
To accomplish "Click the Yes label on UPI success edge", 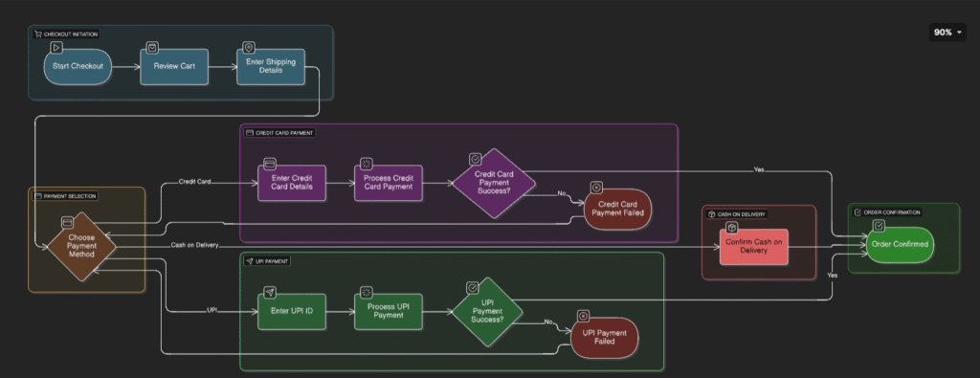I will (833, 275).
